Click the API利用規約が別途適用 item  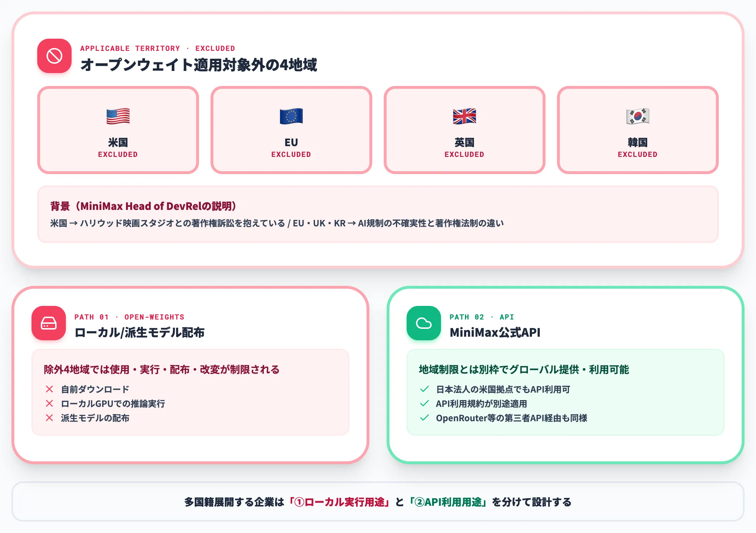[x=481, y=403]
